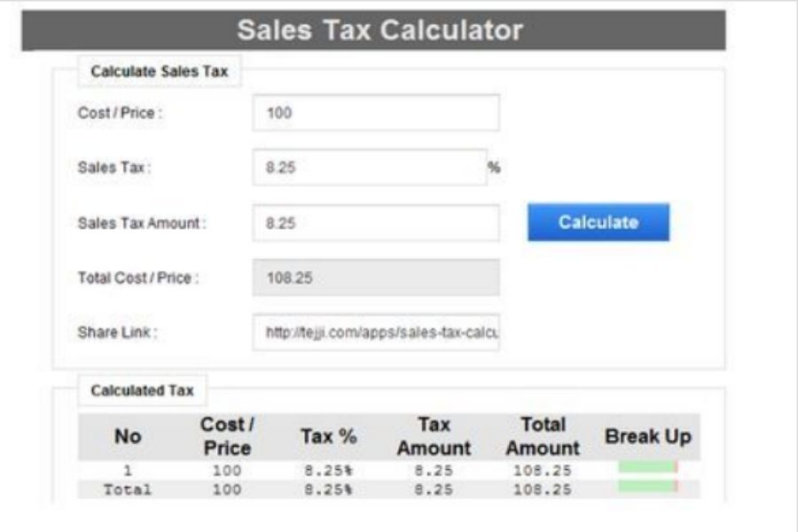Click the Total Cost / Price output field

[376, 278]
